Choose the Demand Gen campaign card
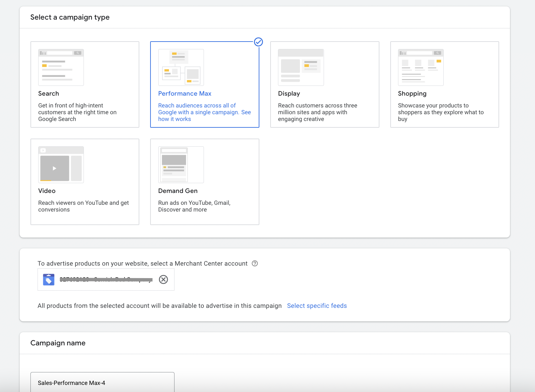Screen dimensions: 535x392 [x=205, y=203]
